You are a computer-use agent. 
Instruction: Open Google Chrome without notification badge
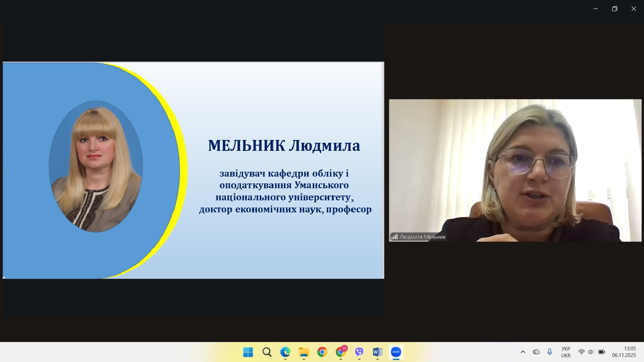(x=322, y=352)
